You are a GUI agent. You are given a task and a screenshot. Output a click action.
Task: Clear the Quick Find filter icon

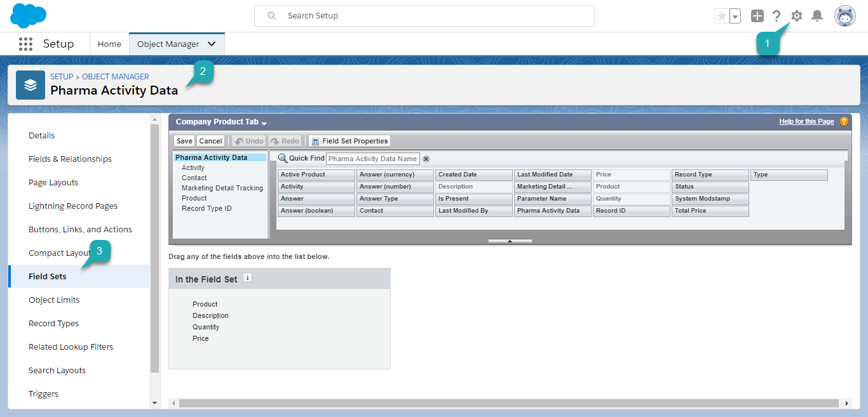(x=426, y=159)
